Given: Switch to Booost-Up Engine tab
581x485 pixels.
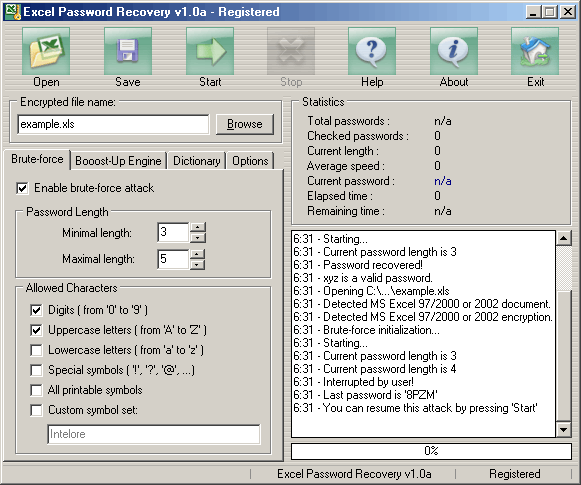Looking at the screenshot, I should (x=118, y=161).
